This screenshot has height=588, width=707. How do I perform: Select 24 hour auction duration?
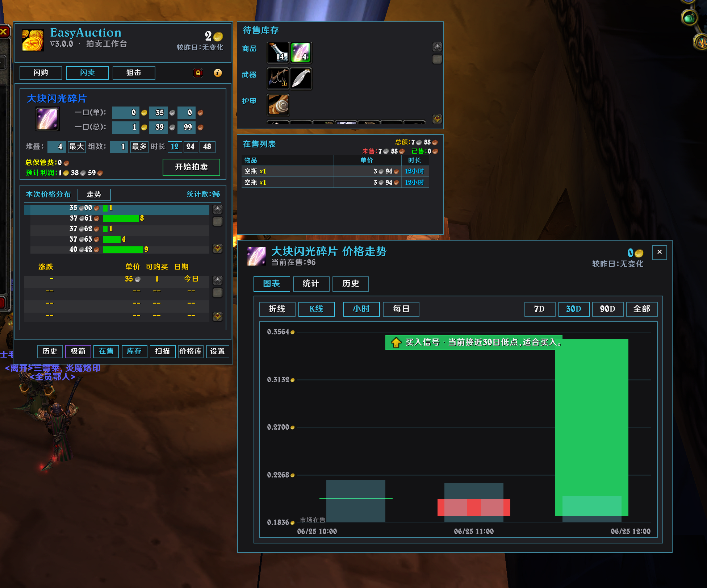191,147
